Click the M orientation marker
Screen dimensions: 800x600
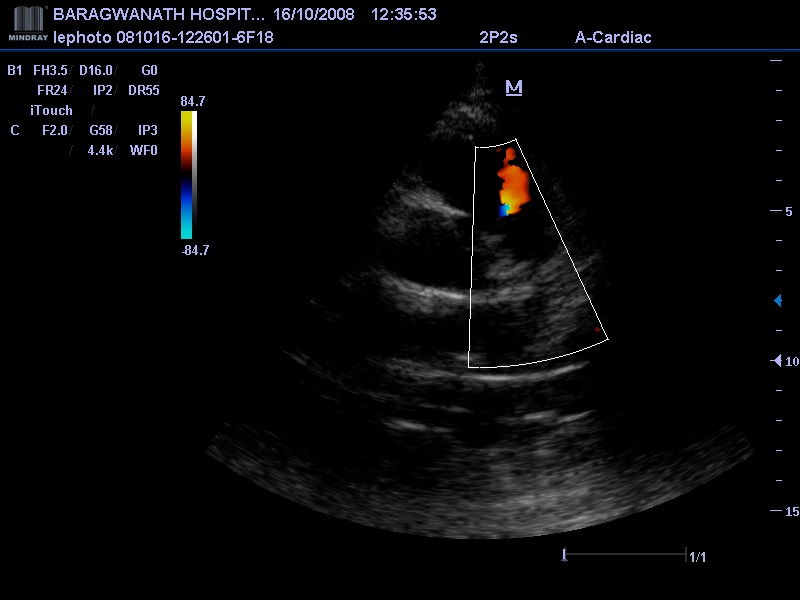pos(514,88)
